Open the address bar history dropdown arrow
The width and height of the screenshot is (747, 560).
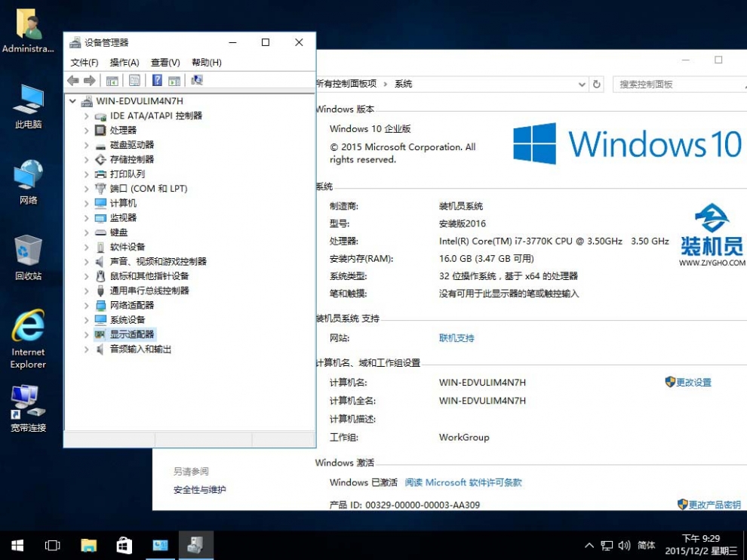coord(582,85)
